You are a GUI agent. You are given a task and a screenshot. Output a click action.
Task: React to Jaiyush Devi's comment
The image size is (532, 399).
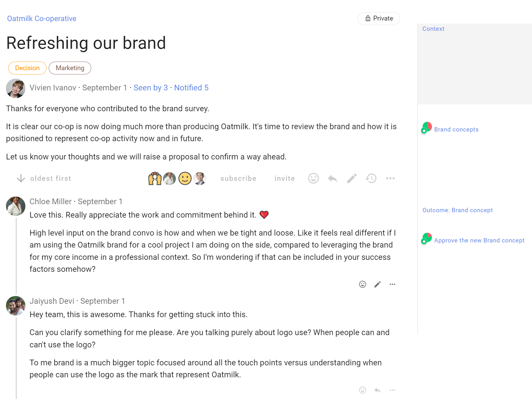click(362, 390)
